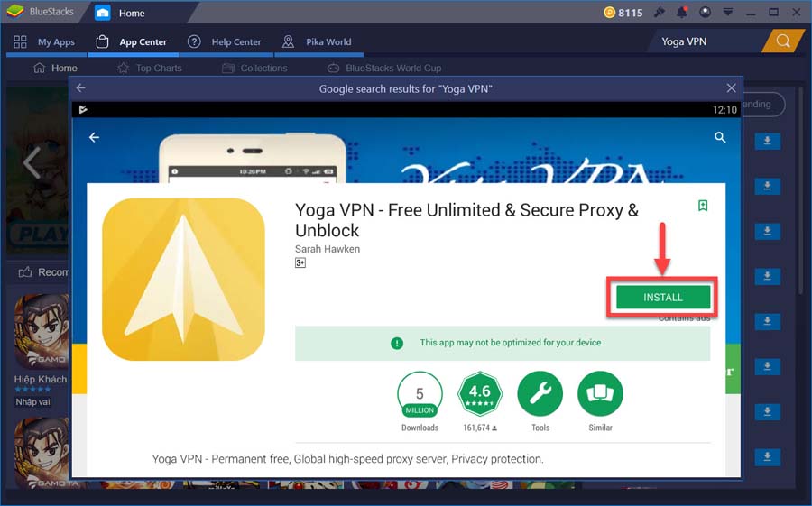Open Collections sub-navigation
Viewport: 812px width, 506px height.
(254, 68)
